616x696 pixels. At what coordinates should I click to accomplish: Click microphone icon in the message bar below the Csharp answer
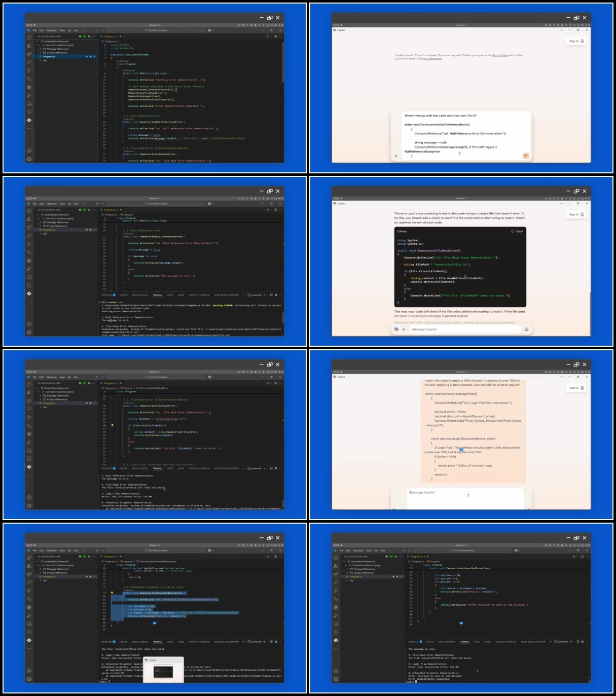[526, 329]
